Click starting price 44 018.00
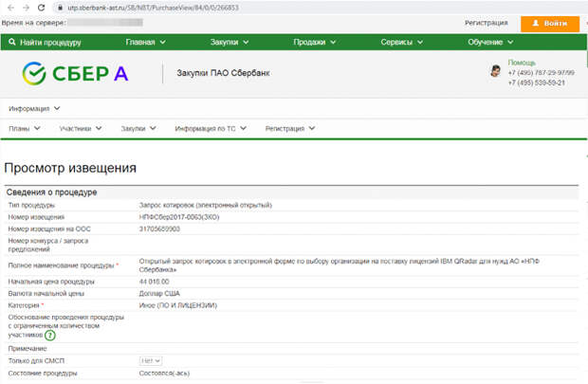This screenshot has width=588, height=384. click(155, 282)
